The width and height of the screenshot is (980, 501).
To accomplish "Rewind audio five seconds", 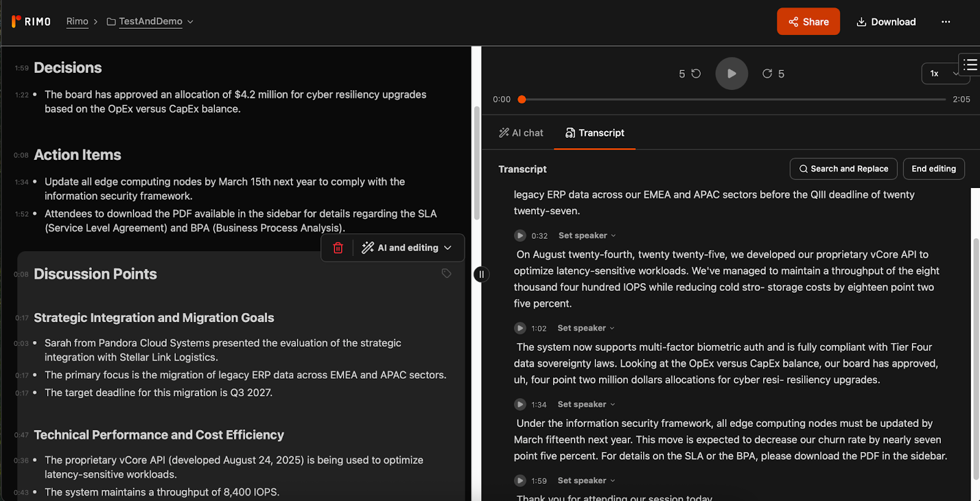I will [690, 73].
